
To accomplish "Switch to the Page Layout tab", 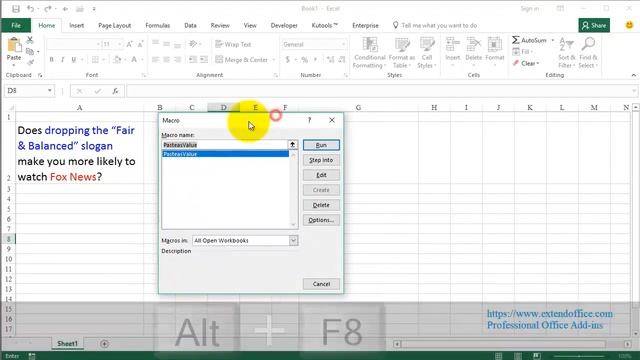I will point(114,25).
